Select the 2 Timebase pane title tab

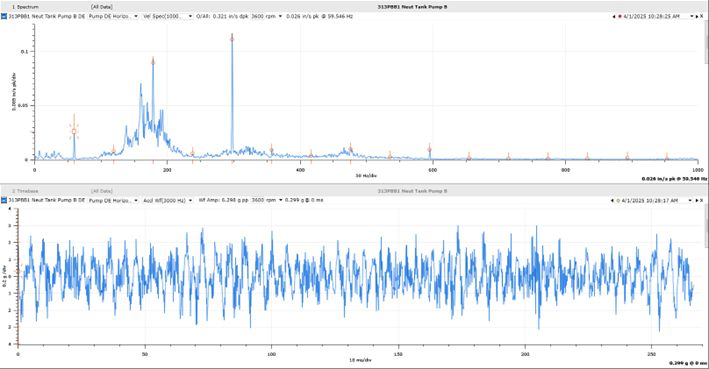tap(25, 191)
